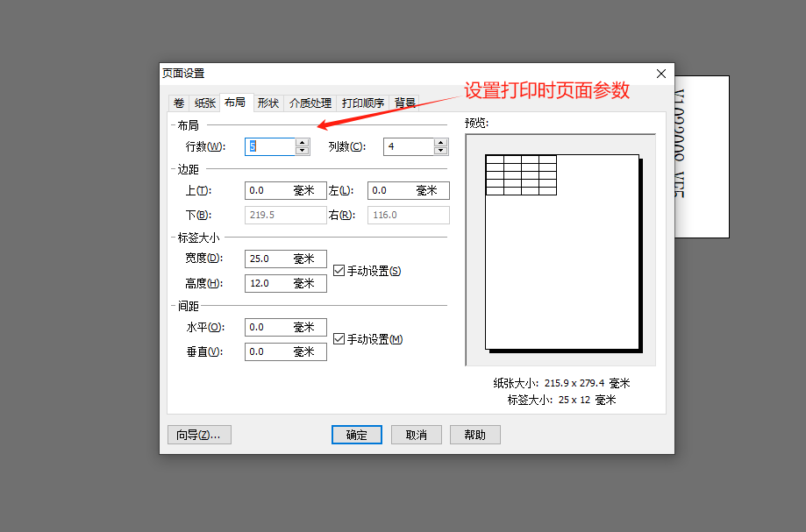Open help with the 帮助 button
The image size is (806, 532).
(475, 435)
